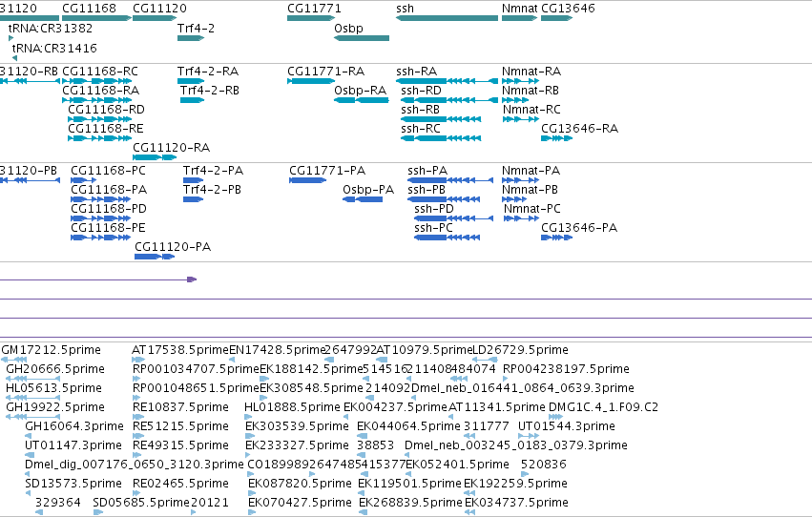The height and width of the screenshot is (517, 812).
Task: Select the CG11771 gene label
Action: point(314,9)
